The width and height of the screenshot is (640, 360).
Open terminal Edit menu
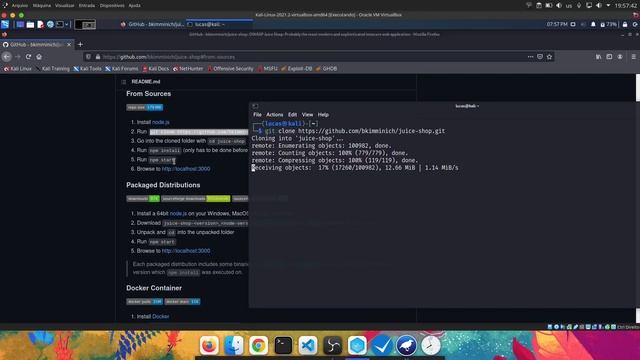(x=293, y=115)
